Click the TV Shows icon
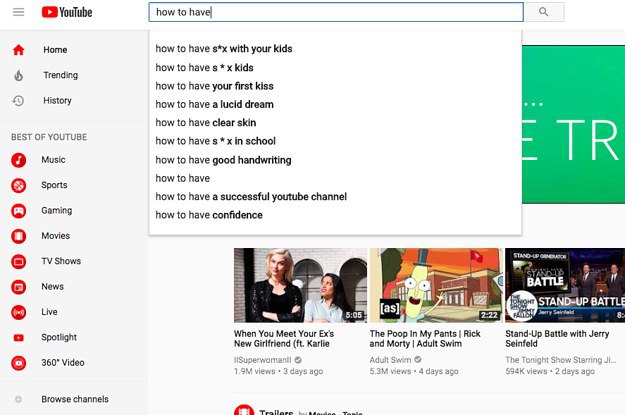Viewport: 625px width, 415px height. point(18,262)
